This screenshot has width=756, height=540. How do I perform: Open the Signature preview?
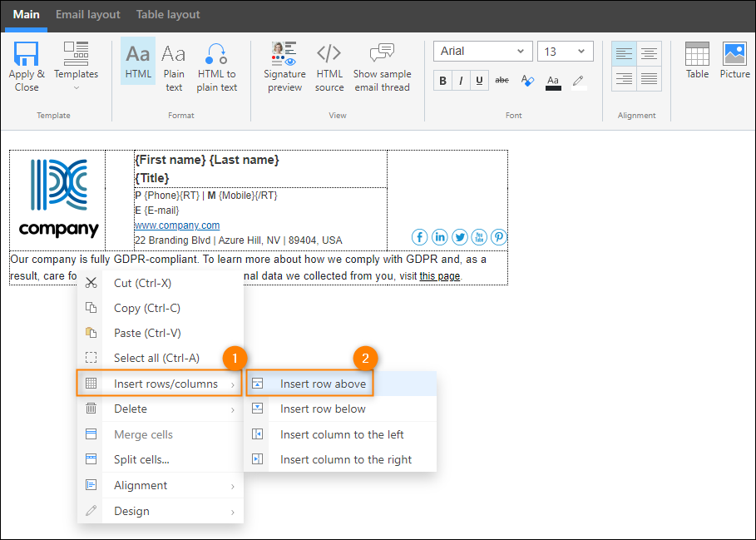(284, 67)
